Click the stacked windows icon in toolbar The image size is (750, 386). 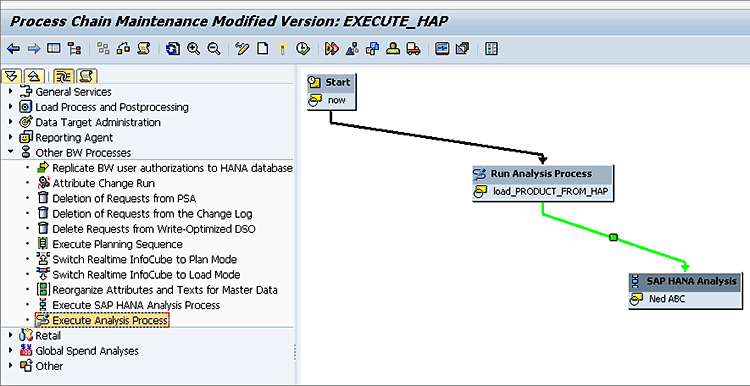463,48
